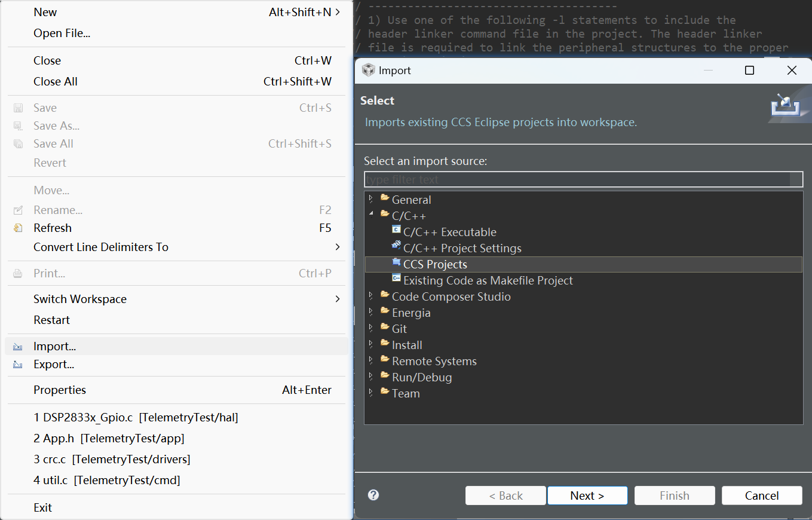Expand the Team category arrow
Viewport: 812px width, 520px height.
click(371, 393)
